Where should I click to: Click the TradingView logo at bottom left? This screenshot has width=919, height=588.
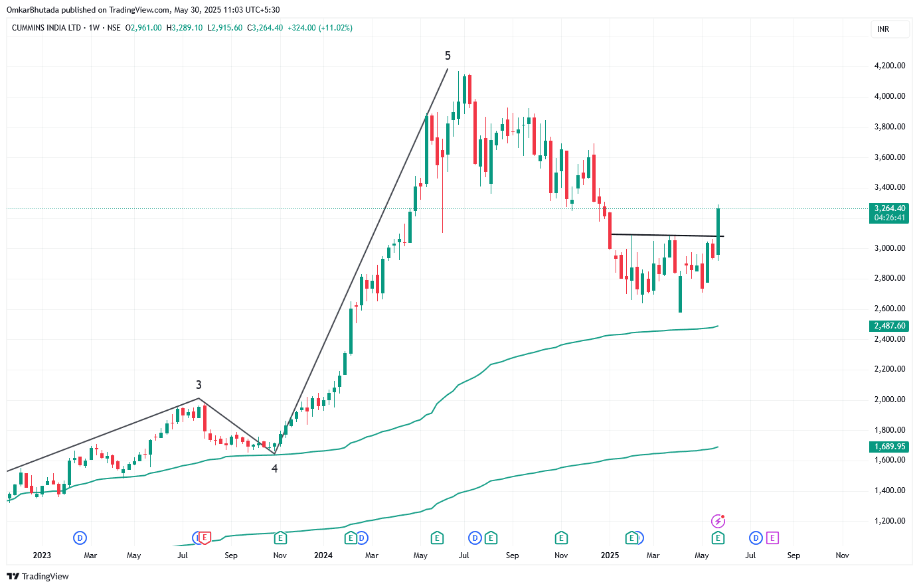38,576
